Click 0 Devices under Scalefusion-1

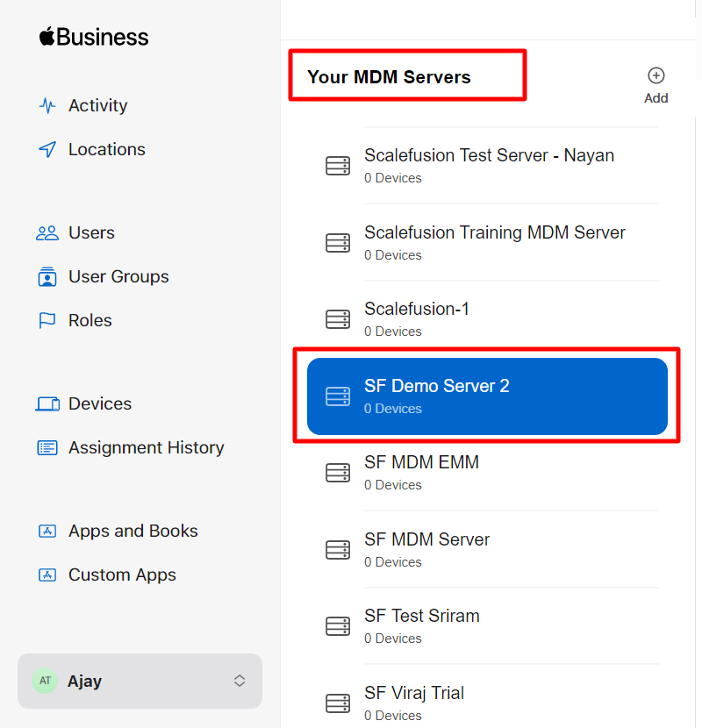point(393,332)
